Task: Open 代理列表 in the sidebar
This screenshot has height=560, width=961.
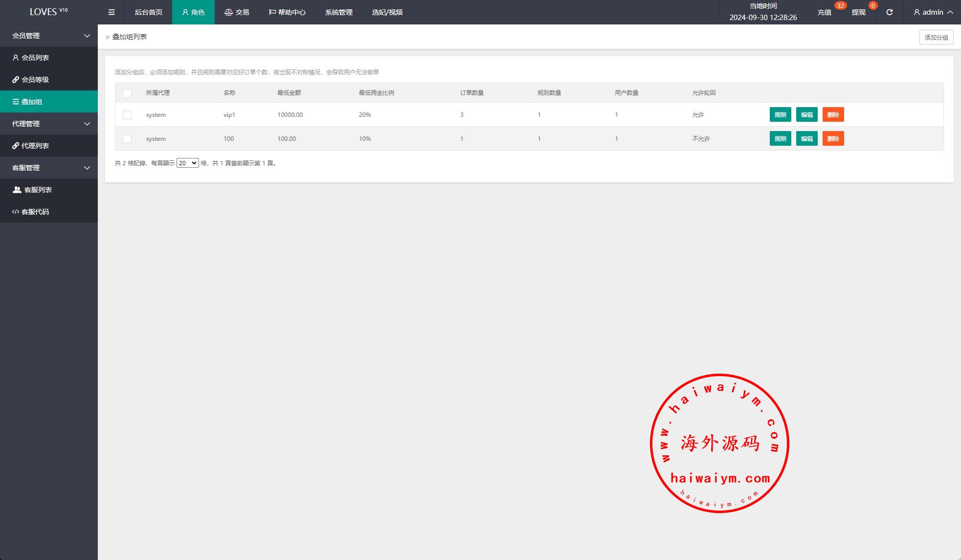Action: click(35, 146)
